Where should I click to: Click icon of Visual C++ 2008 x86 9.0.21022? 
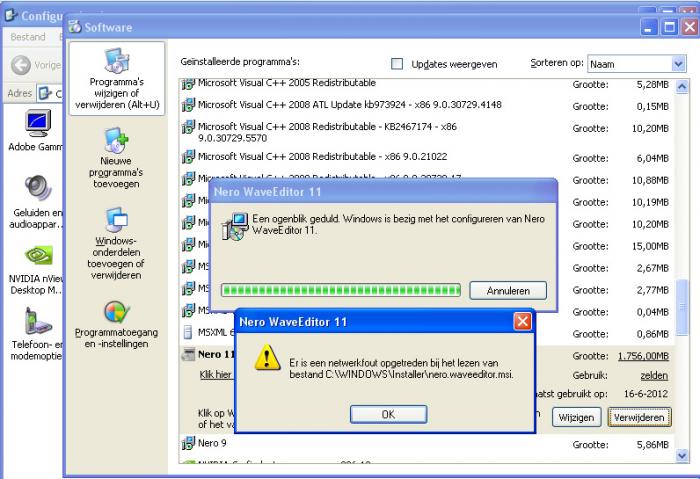(x=188, y=157)
